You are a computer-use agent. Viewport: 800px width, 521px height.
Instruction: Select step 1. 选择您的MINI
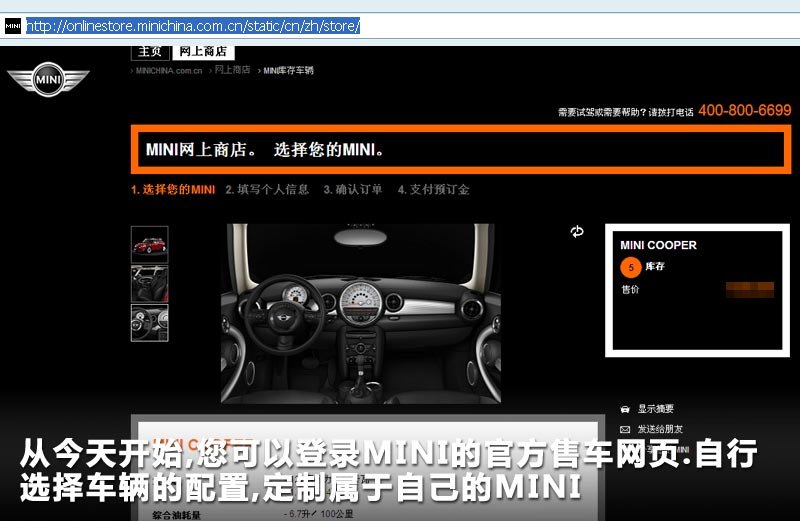[173, 190]
